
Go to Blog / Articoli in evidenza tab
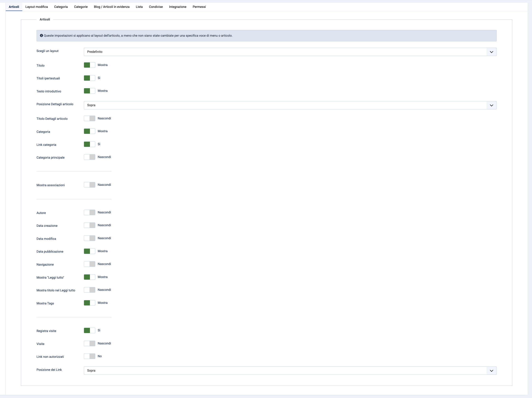(x=112, y=7)
